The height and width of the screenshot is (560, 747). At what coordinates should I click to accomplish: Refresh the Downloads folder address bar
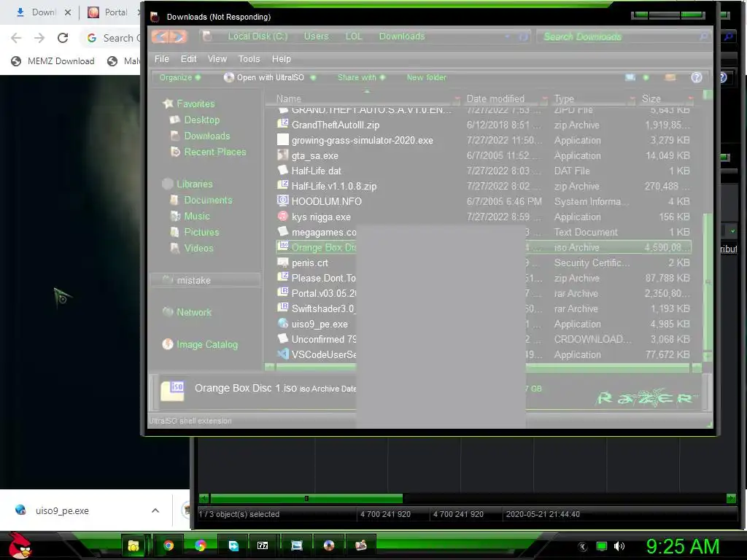[523, 36]
